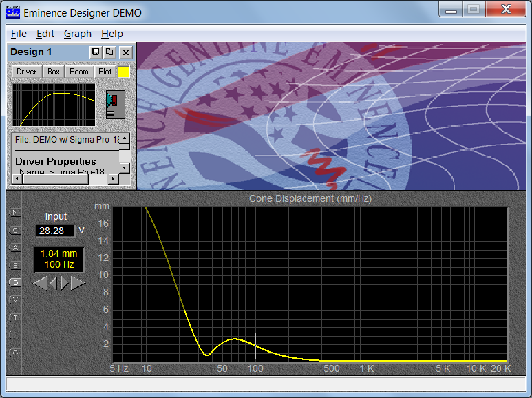Click the Plot button in Design 1
The height and width of the screenshot is (398, 532).
[x=105, y=72]
